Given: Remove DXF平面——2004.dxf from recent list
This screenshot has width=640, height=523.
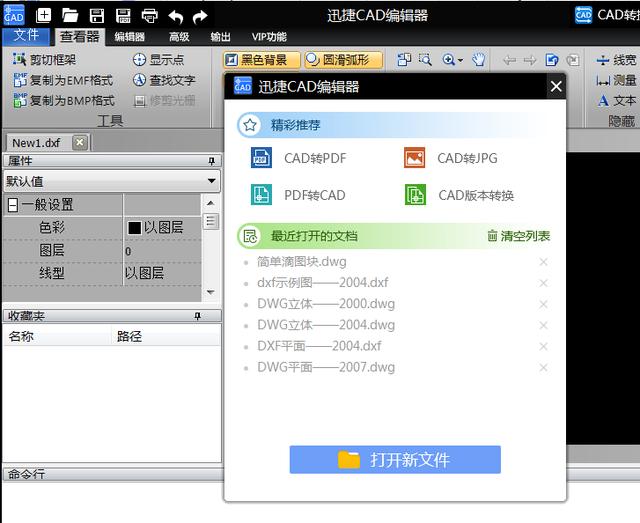Looking at the screenshot, I should coord(543,347).
